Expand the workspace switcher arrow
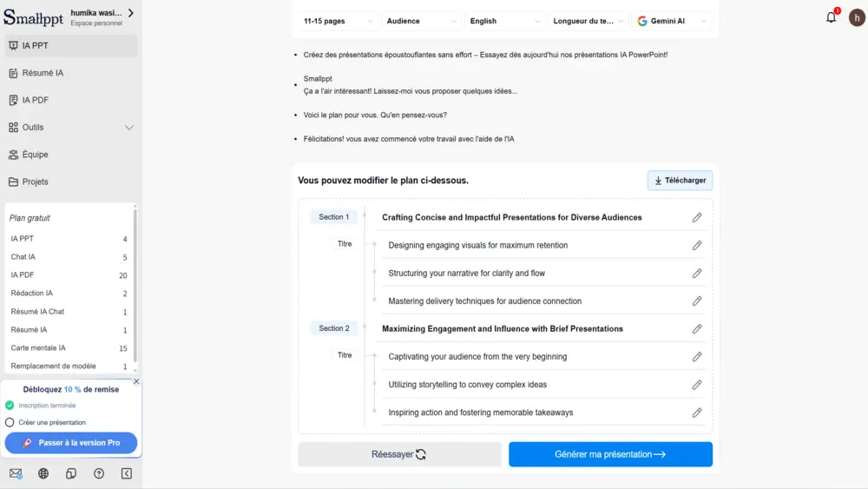The height and width of the screenshot is (489, 868). click(x=131, y=13)
